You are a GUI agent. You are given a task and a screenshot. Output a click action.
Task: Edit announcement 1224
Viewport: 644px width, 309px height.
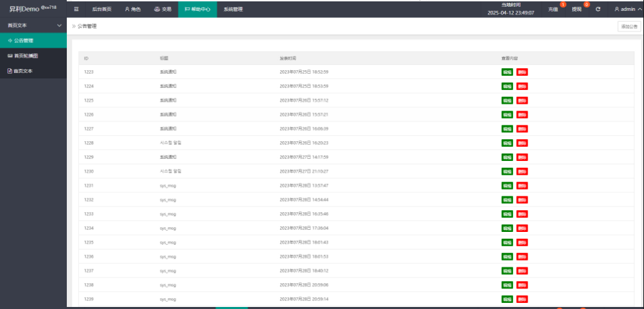(507, 87)
